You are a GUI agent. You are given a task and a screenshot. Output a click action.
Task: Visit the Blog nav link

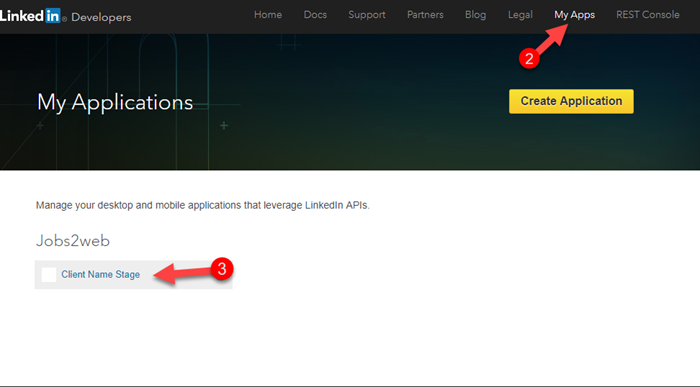475,15
